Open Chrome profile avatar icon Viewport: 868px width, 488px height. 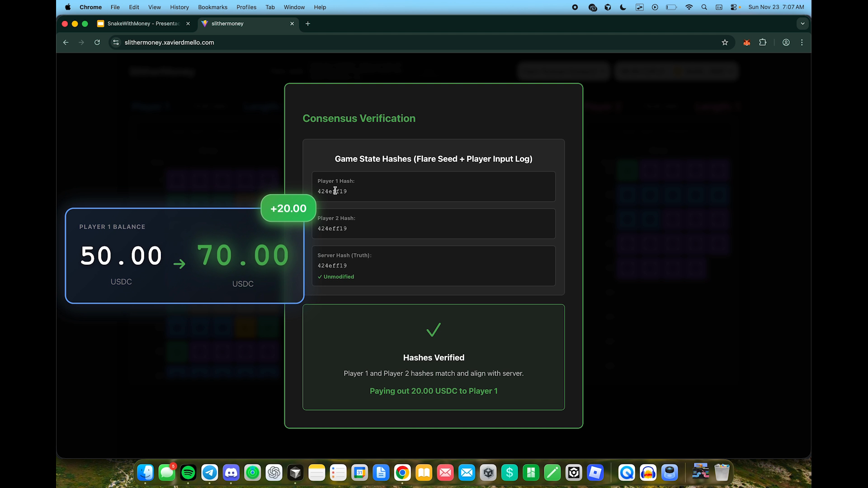(x=786, y=42)
